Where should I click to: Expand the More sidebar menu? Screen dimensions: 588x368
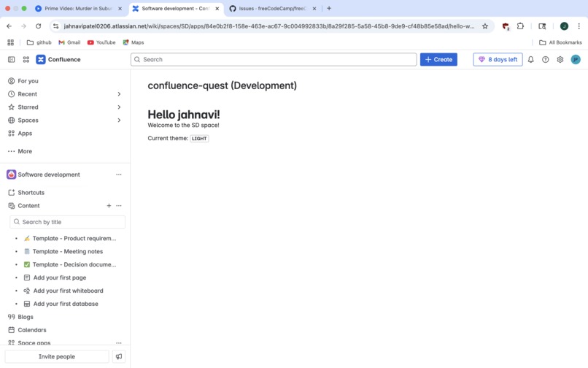click(x=20, y=151)
